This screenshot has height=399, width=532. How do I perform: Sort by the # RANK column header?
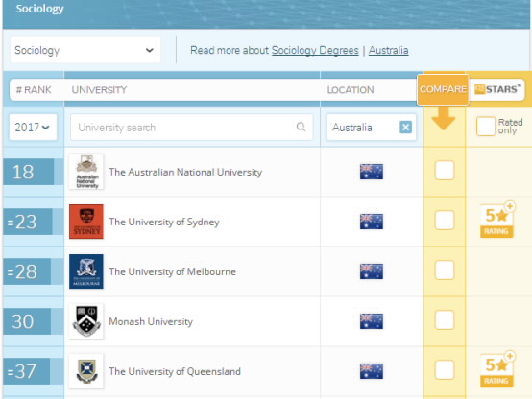point(34,90)
